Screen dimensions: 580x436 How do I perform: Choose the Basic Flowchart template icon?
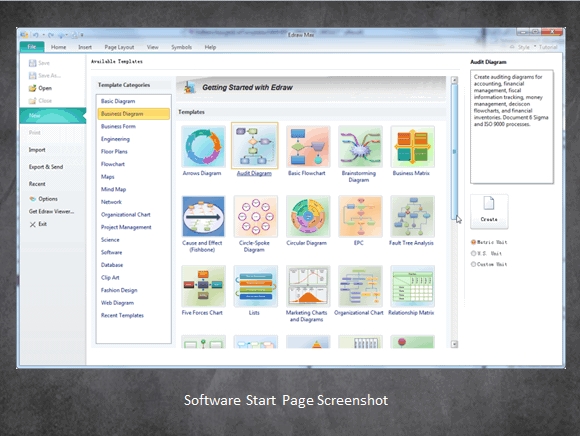point(308,146)
